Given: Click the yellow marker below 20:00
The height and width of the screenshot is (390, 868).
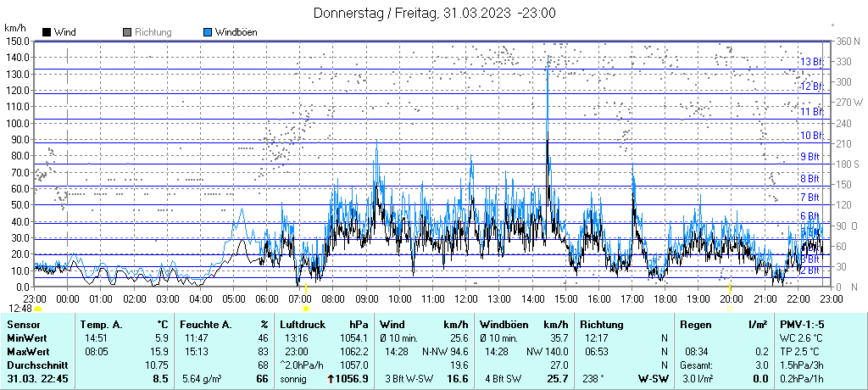Looking at the screenshot, I should 730,309.
